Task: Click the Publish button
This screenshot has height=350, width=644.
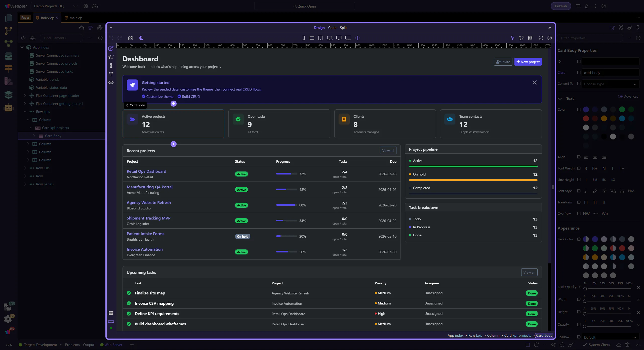Action: point(561,6)
